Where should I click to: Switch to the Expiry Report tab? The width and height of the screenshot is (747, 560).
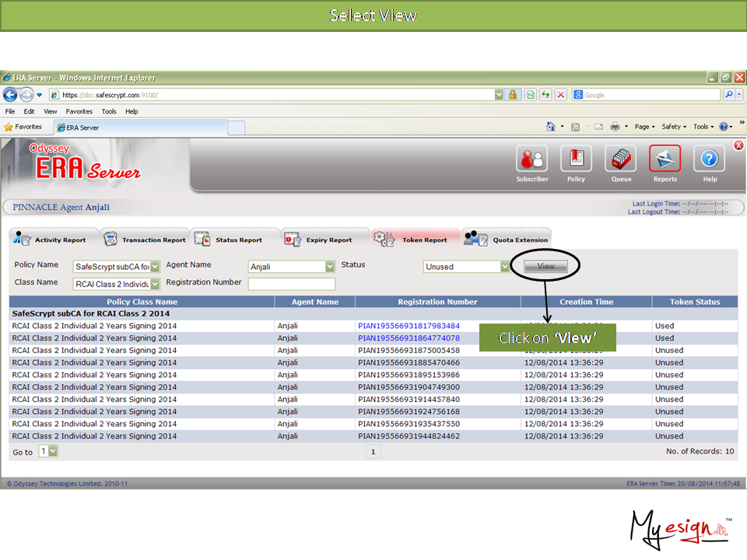[x=321, y=240]
